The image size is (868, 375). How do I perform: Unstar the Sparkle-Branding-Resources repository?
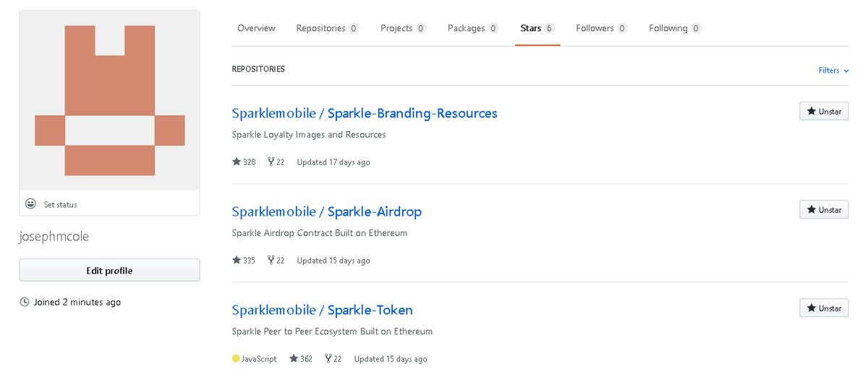(824, 111)
